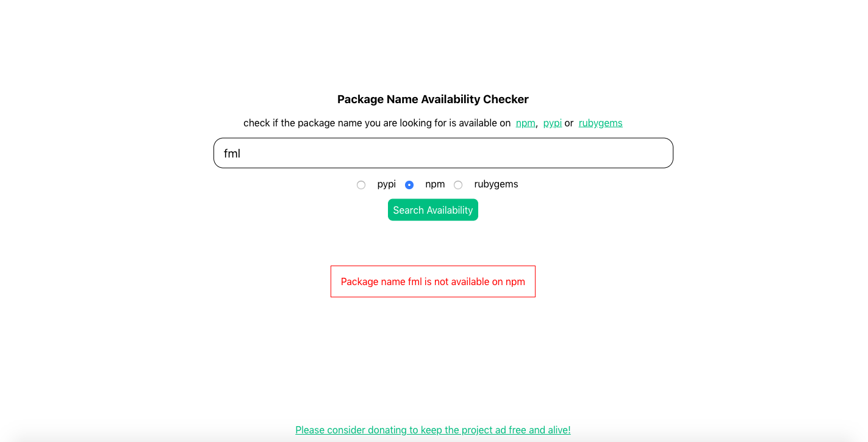This screenshot has height=442, width=868.
Task: Keep npm selected by clicking its radio button
Action: coord(409,184)
